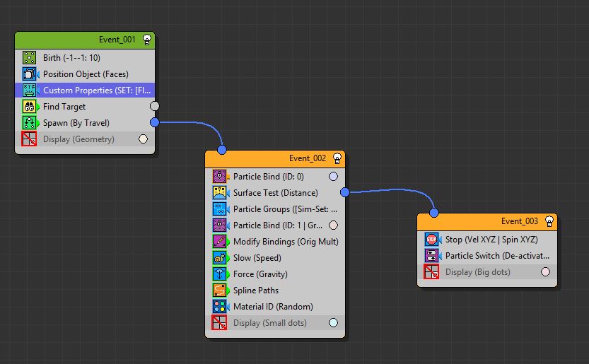Select the Display (Big dots) row
Screen dimensions: 589x364
tap(487, 272)
